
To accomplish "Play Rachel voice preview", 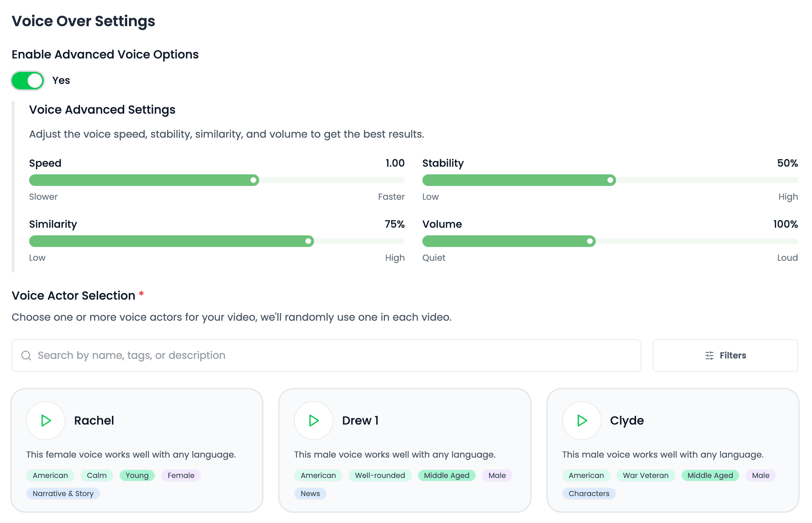I will 46,421.
